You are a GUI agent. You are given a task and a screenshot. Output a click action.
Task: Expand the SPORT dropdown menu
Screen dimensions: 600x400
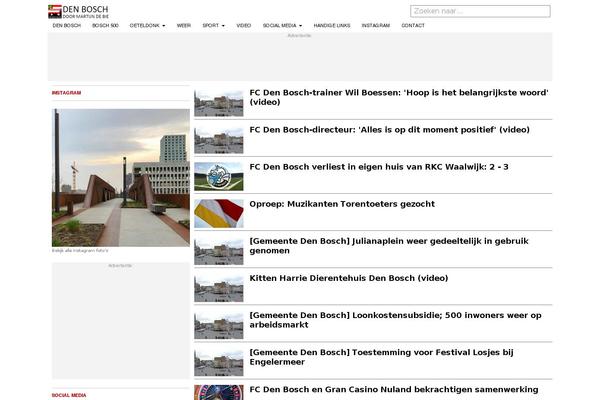(214, 26)
